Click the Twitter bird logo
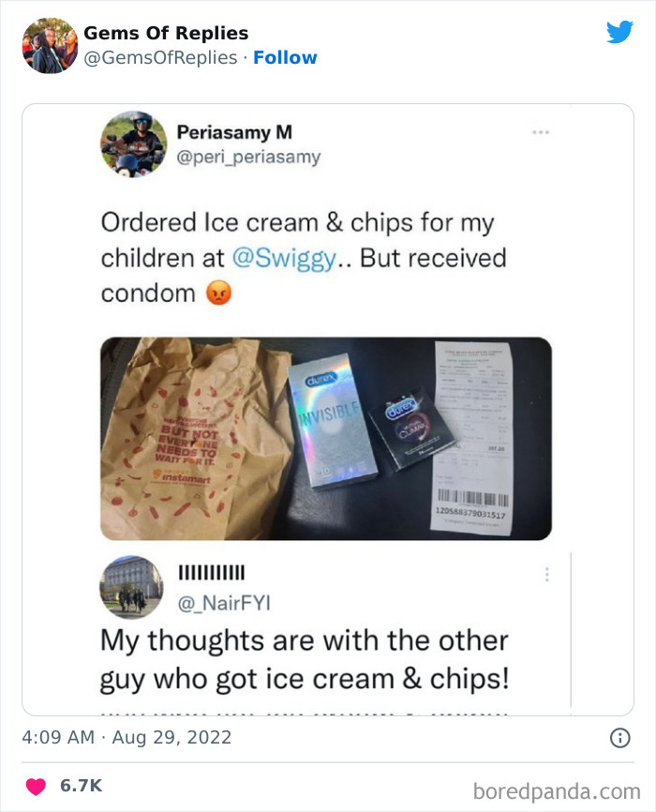This screenshot has width=656, height=812. point(621,31)
